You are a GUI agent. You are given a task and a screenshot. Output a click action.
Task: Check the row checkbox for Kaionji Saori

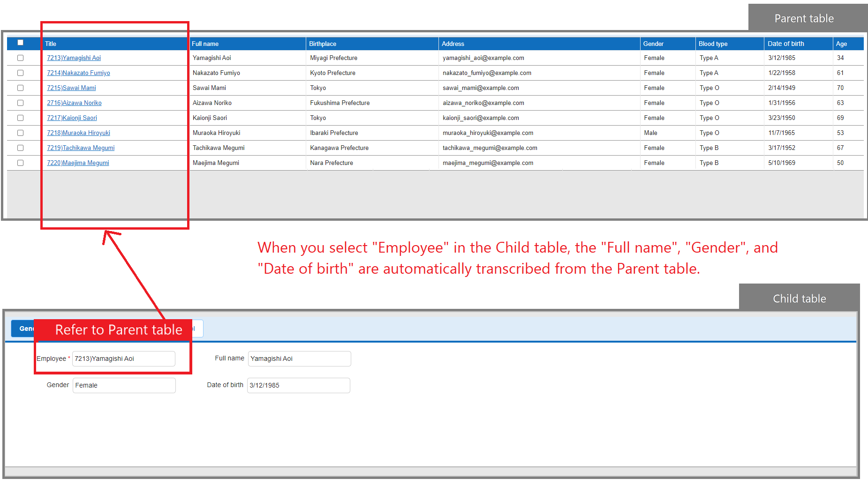[20, 118]
